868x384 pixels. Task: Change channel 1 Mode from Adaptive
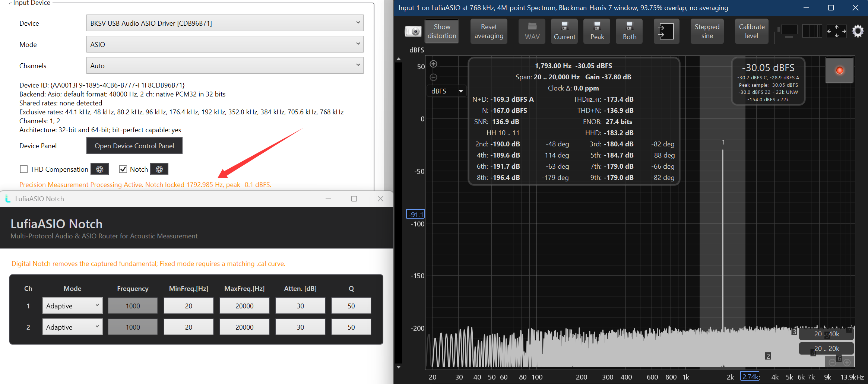(72, 306)
